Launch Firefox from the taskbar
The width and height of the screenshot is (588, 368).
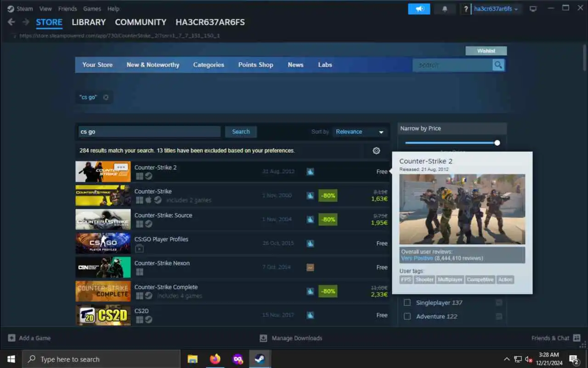[215, 359]
